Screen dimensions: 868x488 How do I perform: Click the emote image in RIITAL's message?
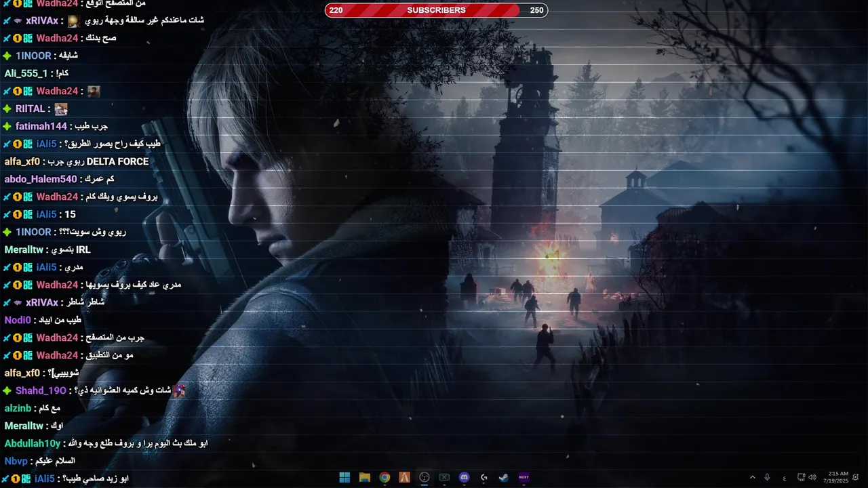coord(61,108)
